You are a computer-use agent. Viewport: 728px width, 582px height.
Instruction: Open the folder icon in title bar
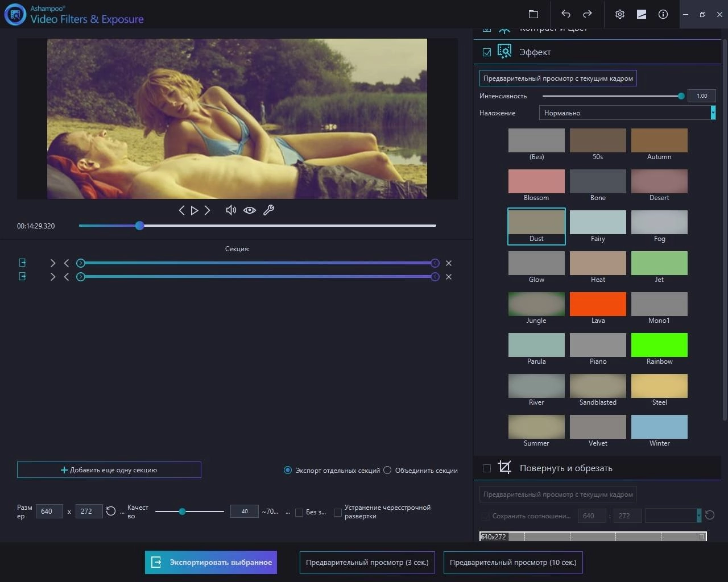click(x=533, y=14)
